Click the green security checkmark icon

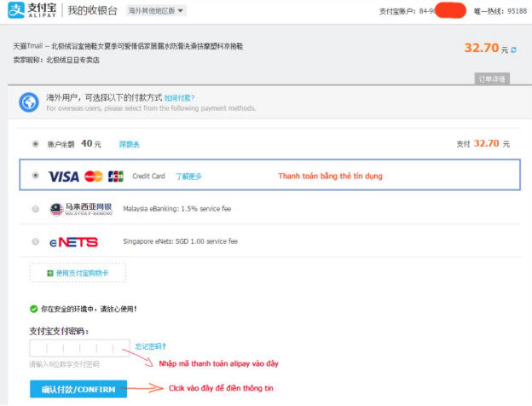pyautogui.click(x=33, y=309)
